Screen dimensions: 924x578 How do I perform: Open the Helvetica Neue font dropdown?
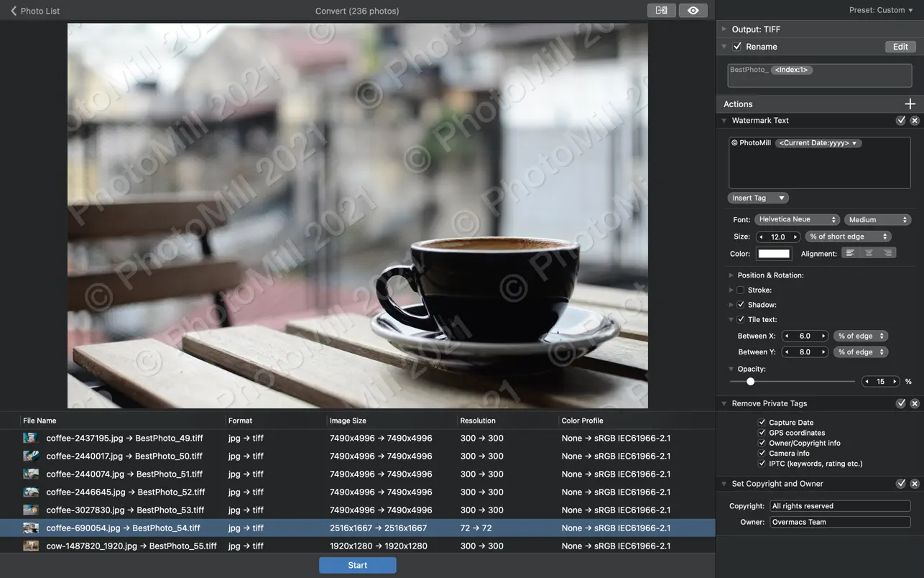[x=797, y=219]
